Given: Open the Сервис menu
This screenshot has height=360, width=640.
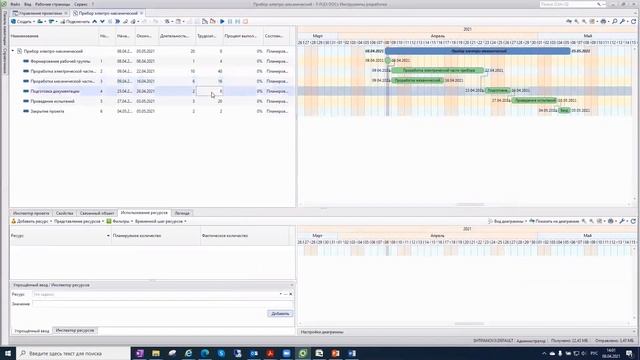Looking at the screenshot, I should (81, 4).
